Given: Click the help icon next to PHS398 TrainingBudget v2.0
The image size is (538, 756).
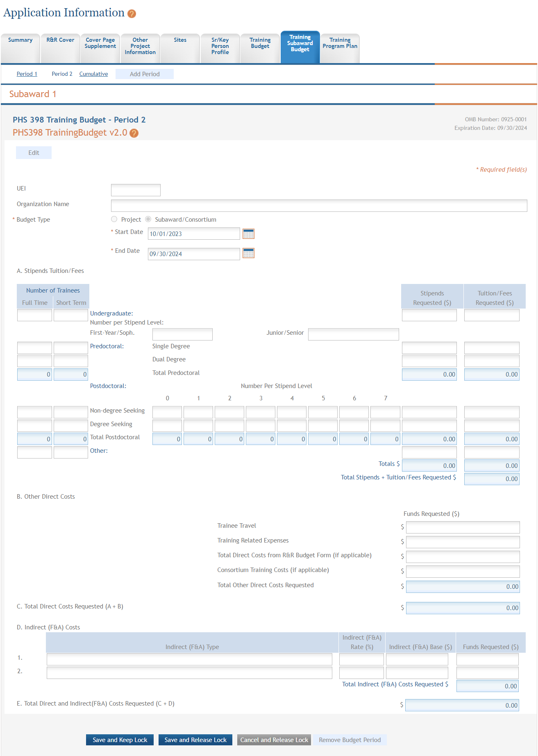Looking at the screenshot, I should pyautogui.click(x=134, y=133).
